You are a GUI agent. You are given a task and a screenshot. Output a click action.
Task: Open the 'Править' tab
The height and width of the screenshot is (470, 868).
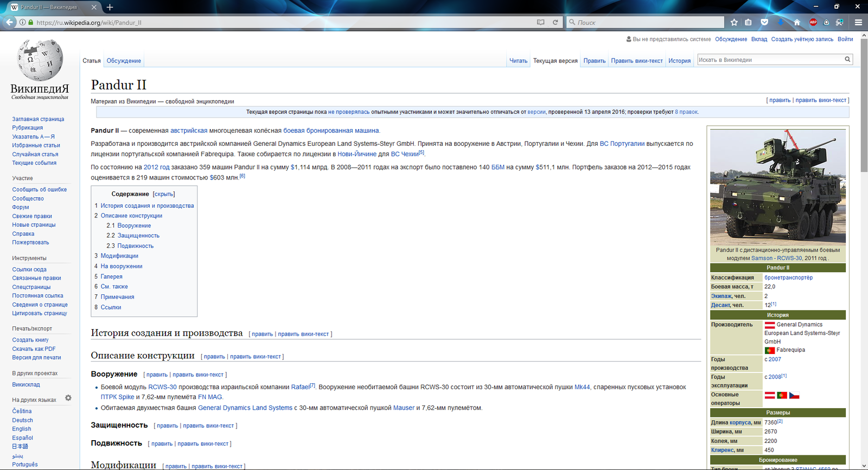594,61
